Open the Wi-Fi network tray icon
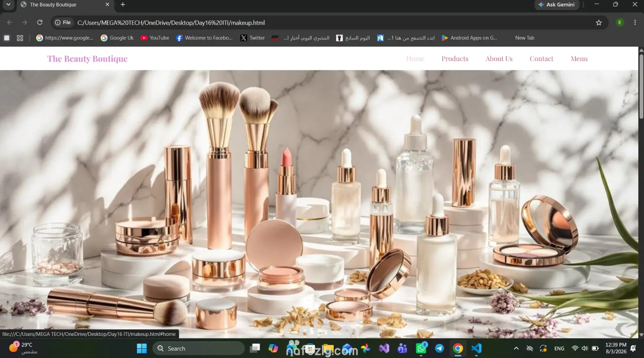Viewport: 644px width, 358px height. tap(575, 348)
